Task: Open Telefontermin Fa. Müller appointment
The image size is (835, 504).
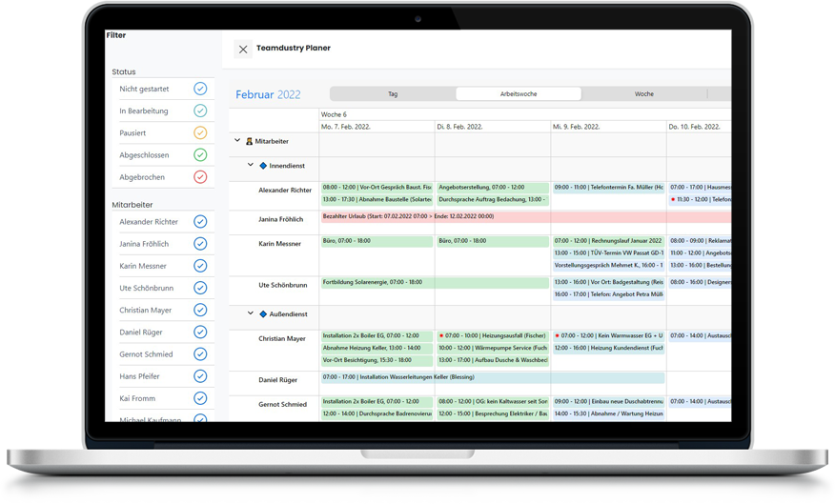Action: [x=609, y=188]
